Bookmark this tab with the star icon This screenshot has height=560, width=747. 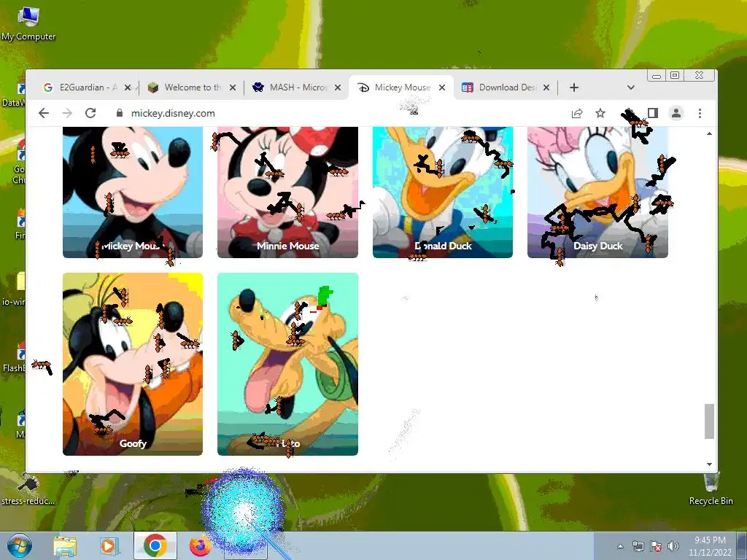[600, 113]
